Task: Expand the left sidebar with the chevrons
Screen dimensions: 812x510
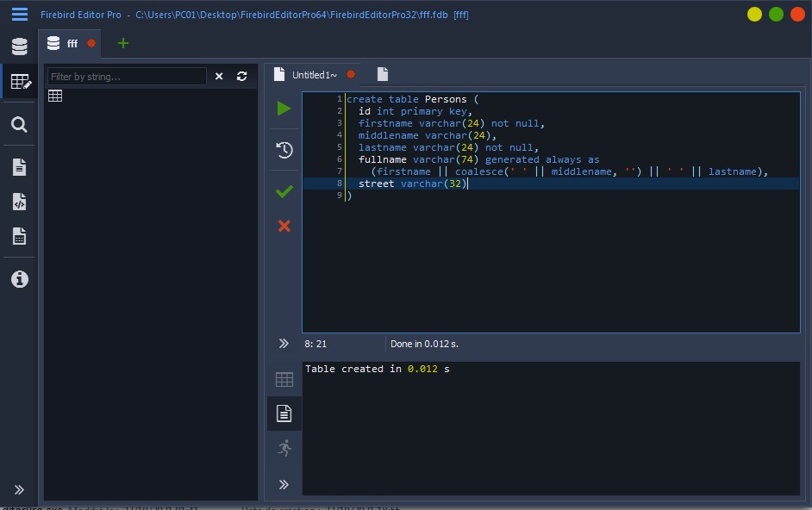Action: (x=19, y=490)
